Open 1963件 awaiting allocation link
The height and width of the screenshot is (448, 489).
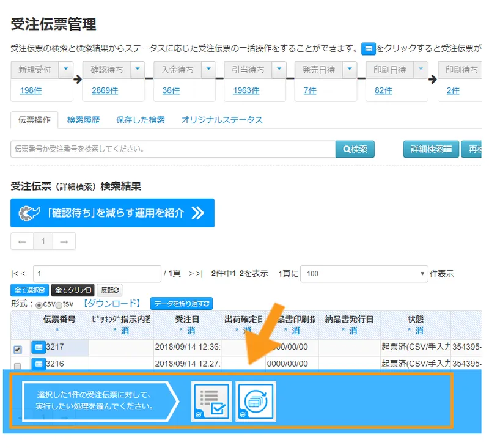[246, 90]
